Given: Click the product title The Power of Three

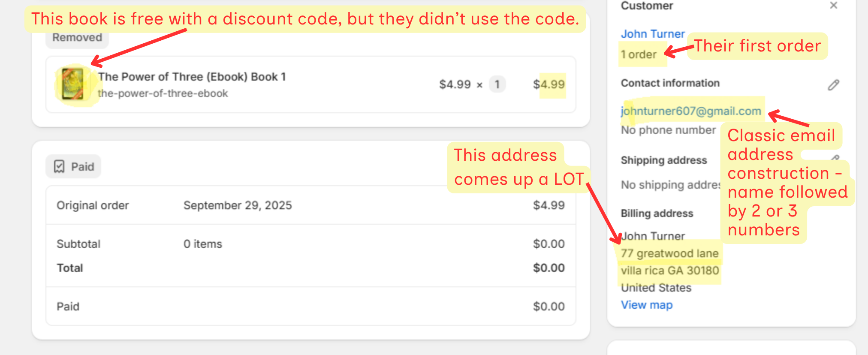Looking at the screenshot, I should point(191,77).
